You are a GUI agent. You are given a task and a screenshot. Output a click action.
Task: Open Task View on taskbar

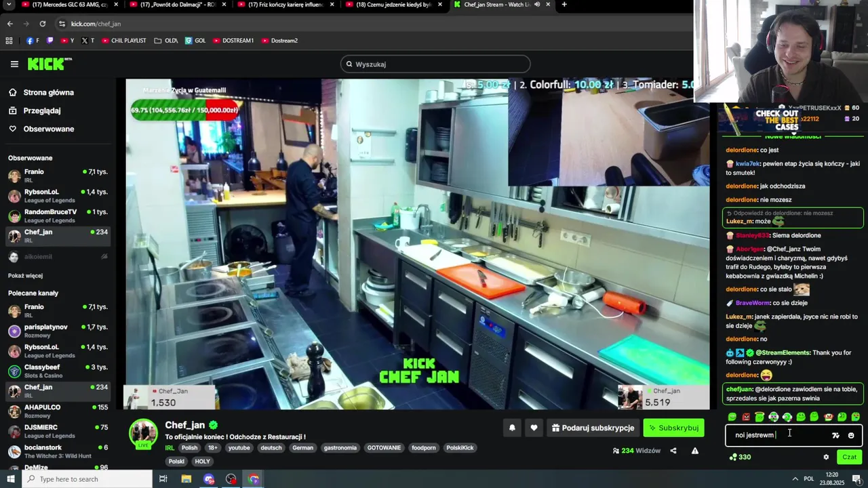[163, 479]
